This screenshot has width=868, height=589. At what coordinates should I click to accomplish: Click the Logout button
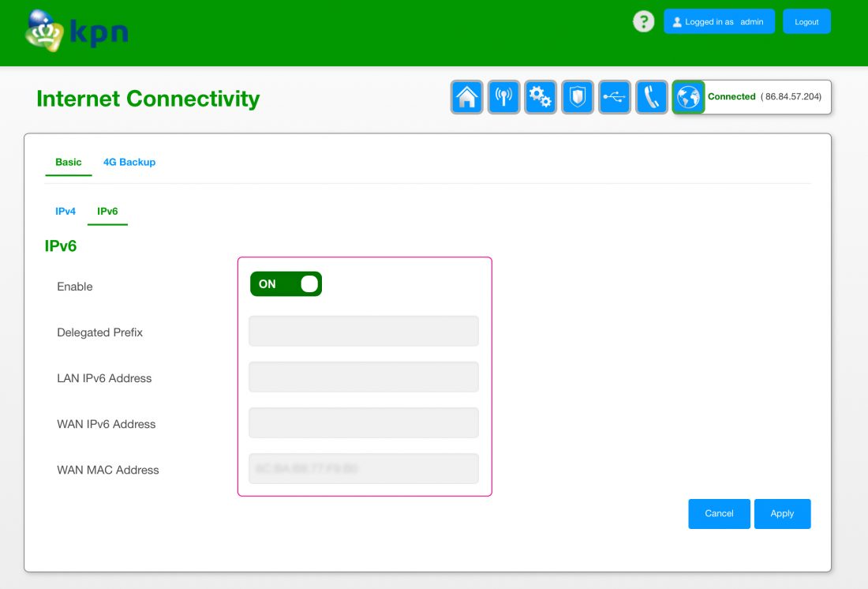pyautogui.click(x=806, y=22)
